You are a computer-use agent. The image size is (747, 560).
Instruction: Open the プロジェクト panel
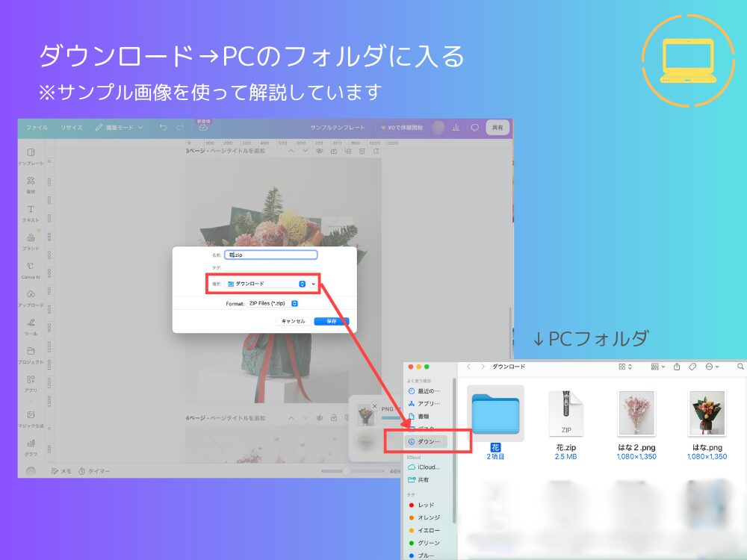[x=31, y=355]
